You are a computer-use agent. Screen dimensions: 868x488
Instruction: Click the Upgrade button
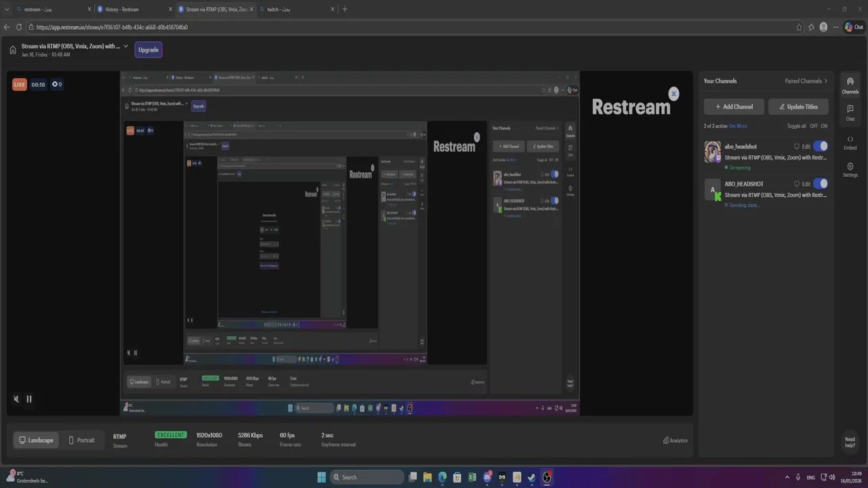149,49
